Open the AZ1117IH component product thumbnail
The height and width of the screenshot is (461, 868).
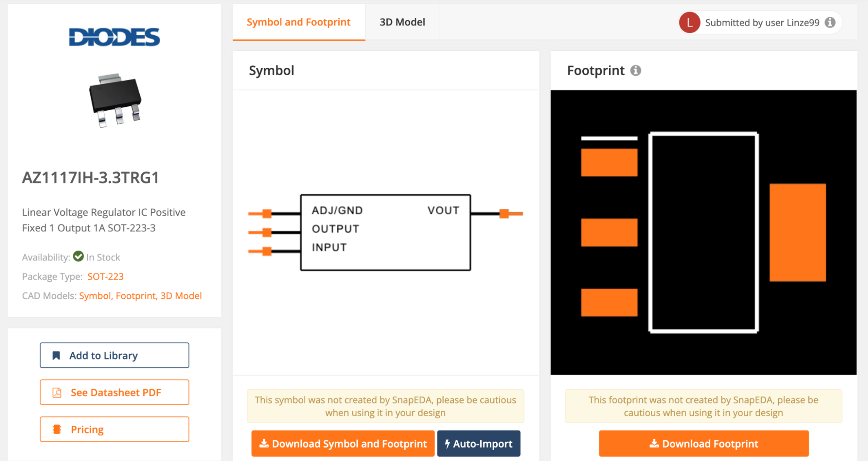click(x=115, y=100)
